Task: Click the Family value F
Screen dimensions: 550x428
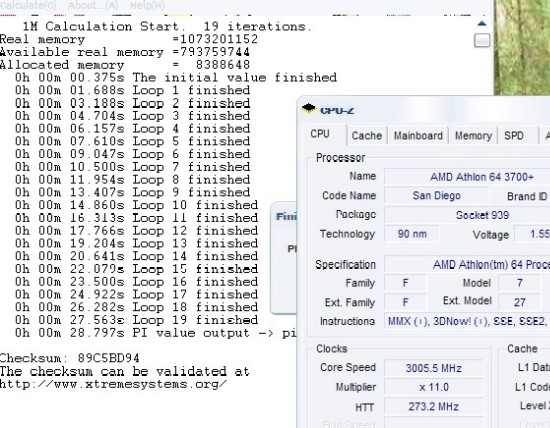Action: click(x=405, y=283)
